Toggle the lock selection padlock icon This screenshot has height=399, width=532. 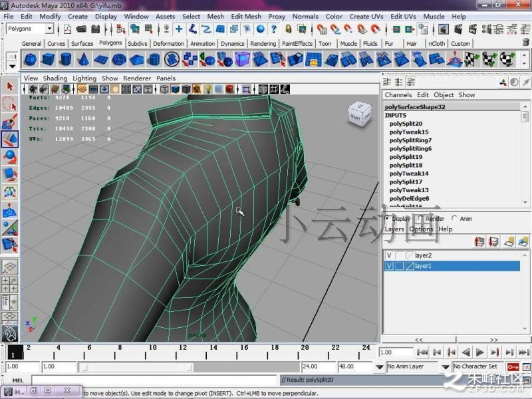[288, 29]
